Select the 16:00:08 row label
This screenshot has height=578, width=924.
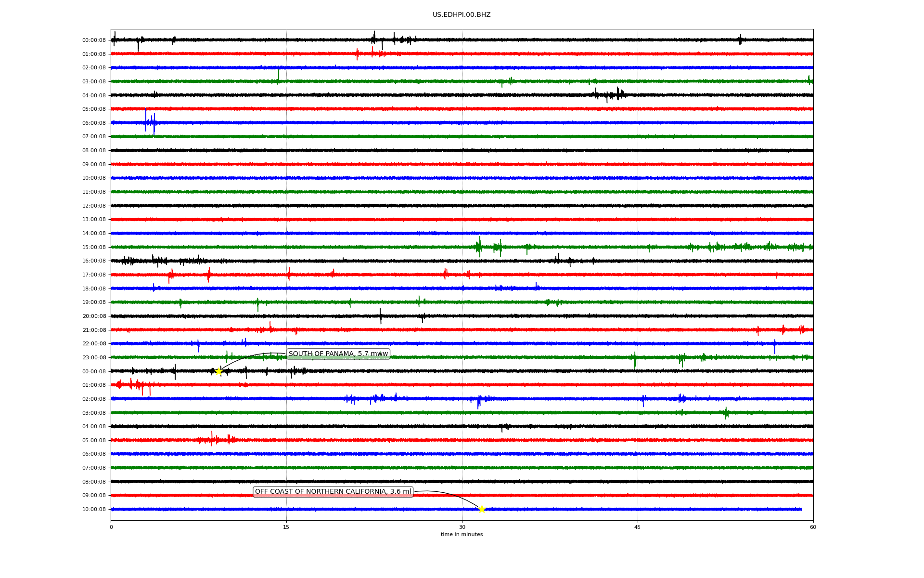pyautogui.click(x=94, y=261)
